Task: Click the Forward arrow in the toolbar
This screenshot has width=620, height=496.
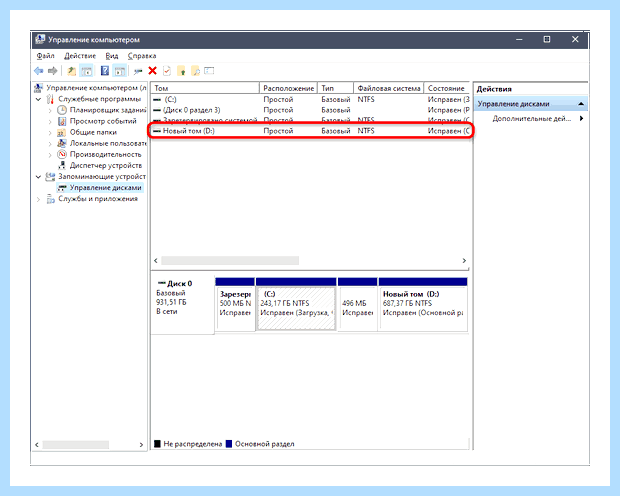Action: [52, 71]
